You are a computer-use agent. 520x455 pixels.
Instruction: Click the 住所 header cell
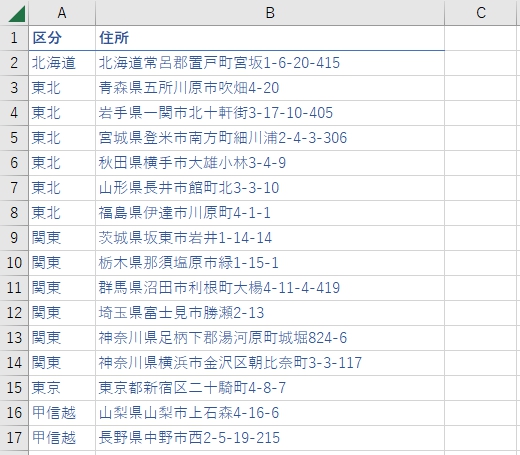(270, 38)
